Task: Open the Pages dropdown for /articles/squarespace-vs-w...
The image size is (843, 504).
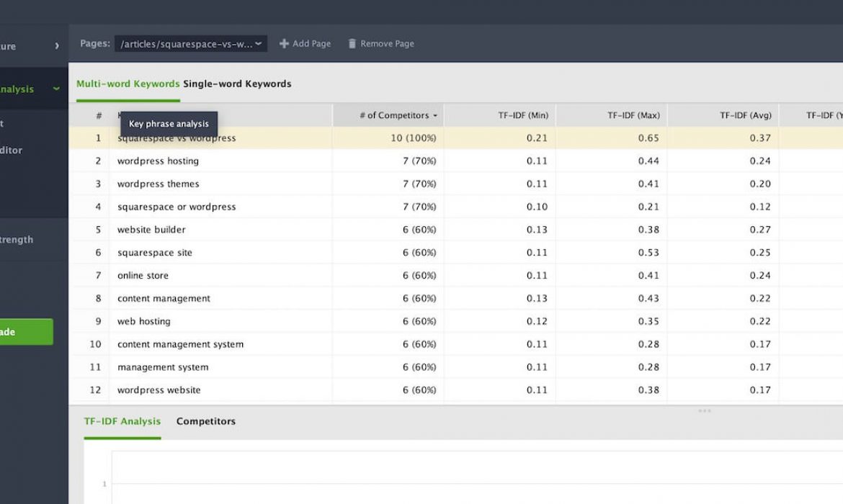Action: pos(190,43)
